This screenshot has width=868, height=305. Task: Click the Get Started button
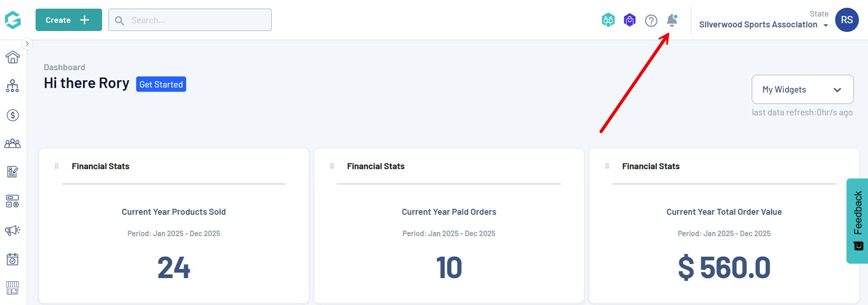click(161, 84)
